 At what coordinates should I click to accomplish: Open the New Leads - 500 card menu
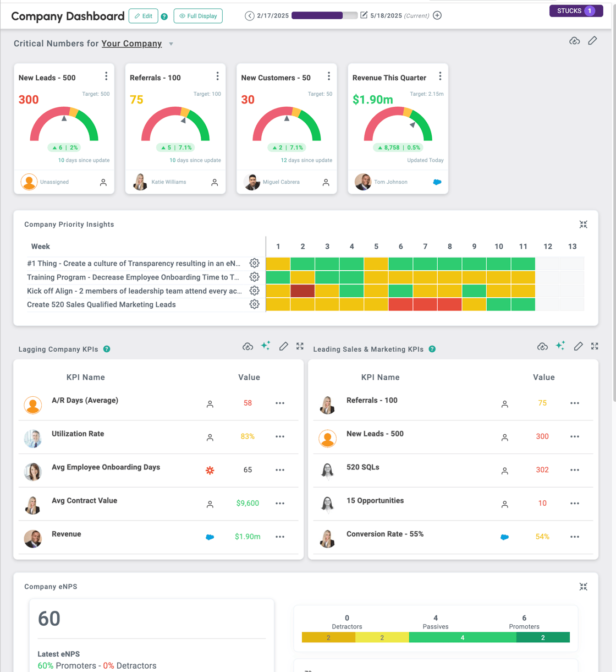[106, 77]
